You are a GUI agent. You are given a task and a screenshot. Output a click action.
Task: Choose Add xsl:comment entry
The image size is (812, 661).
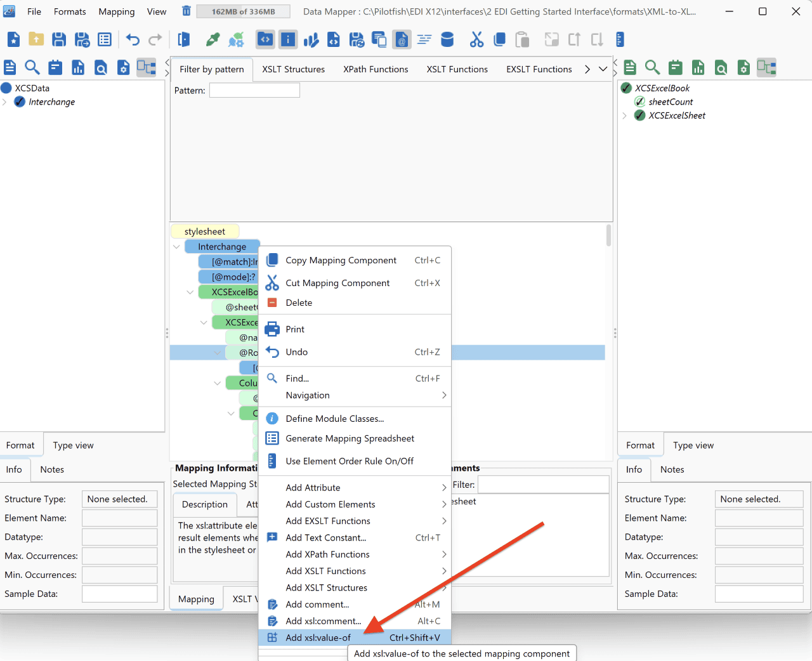click(x=355, y=621)
